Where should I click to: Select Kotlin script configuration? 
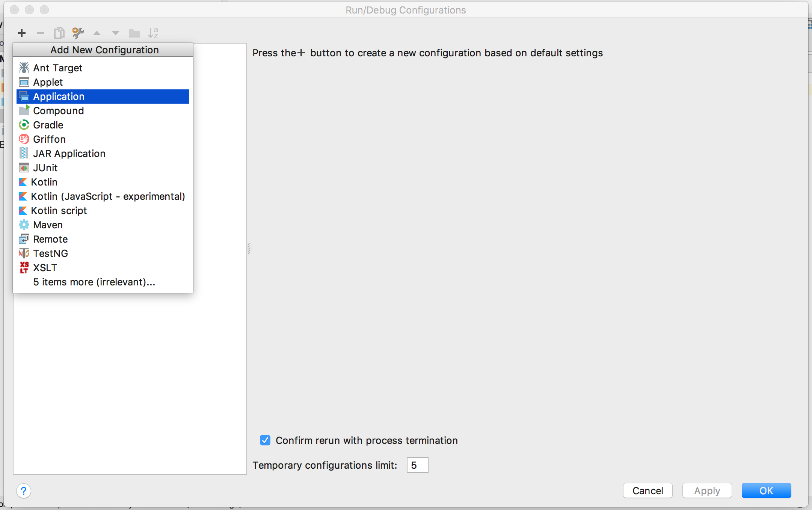(103, 211)
